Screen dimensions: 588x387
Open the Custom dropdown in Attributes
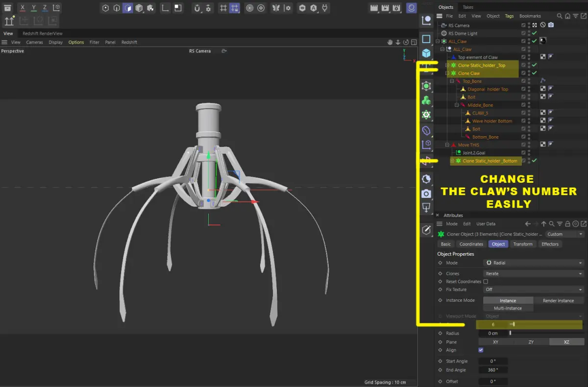tap(565, 234)
